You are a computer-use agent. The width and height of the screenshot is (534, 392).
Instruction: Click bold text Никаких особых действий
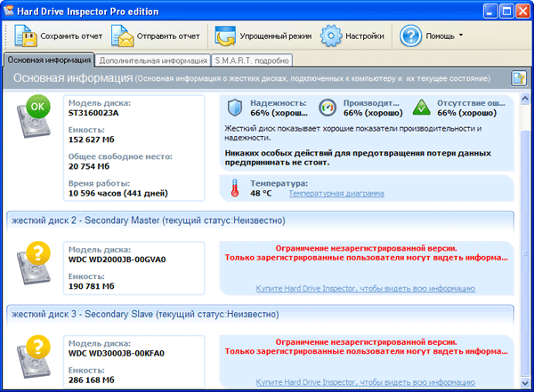358,158
